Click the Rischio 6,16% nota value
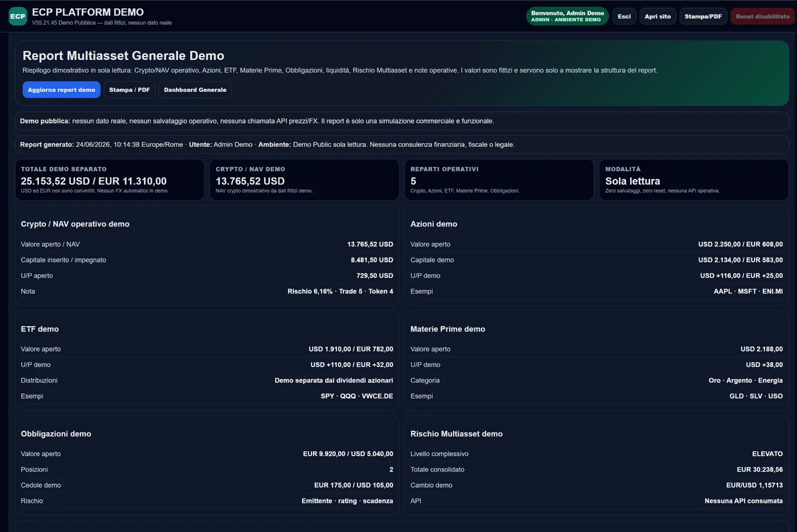This screenshot has width=797, height=532. point(340,291)
